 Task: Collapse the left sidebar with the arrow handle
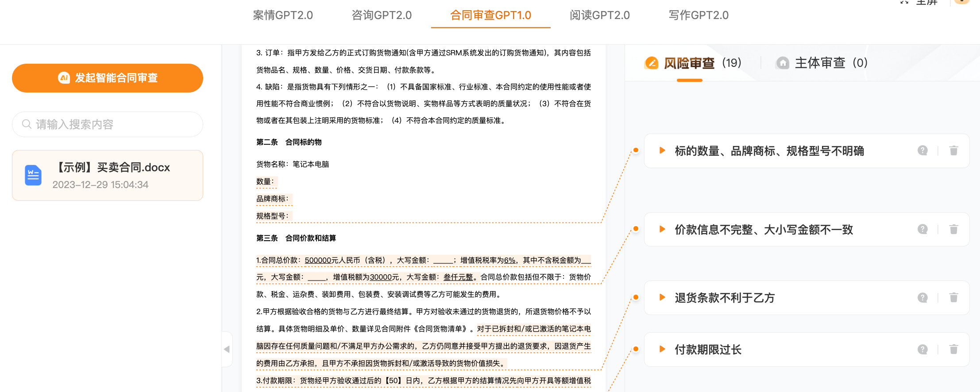point(227,349)
